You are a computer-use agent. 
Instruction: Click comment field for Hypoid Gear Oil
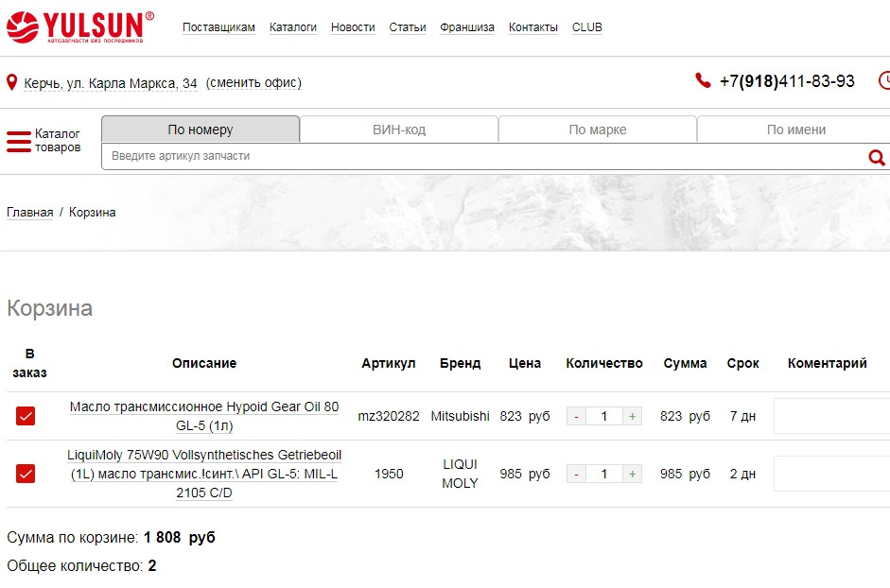(x=831, y=416)
